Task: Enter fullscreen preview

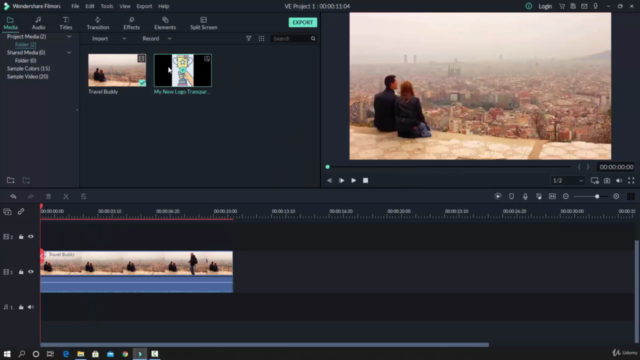Action: tap(631, 180)
